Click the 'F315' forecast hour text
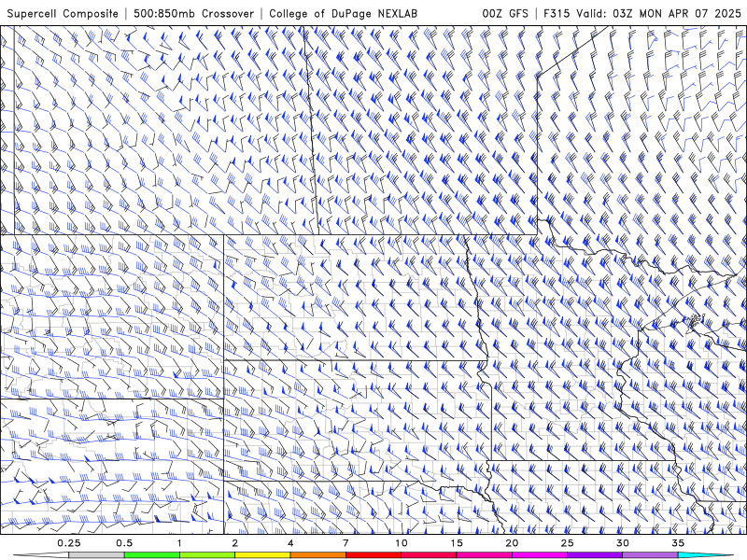The width and height of the screenshot is (747, 560). click(557, 14)
